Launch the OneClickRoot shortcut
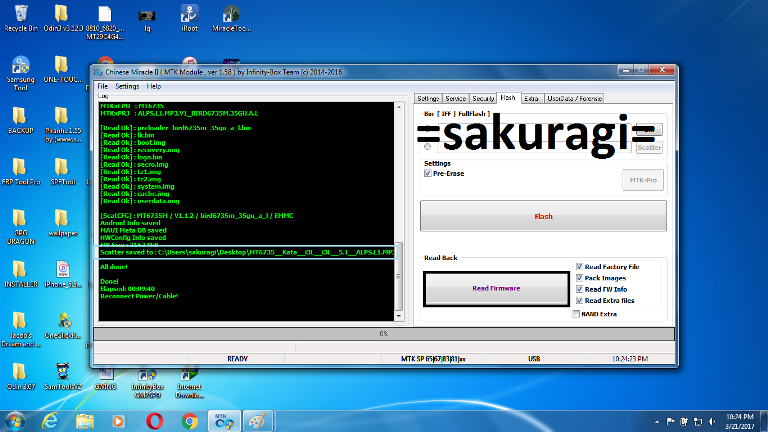Viewport: 768px width, 432px height. (63, 325)
